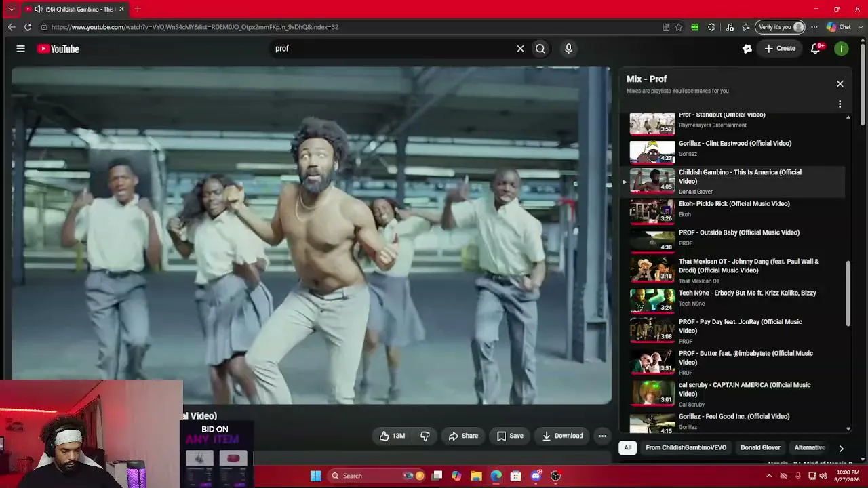This screenshot has width=868, height=488.
Task: Open browser settings and more menu
Action: pos(815,27)
